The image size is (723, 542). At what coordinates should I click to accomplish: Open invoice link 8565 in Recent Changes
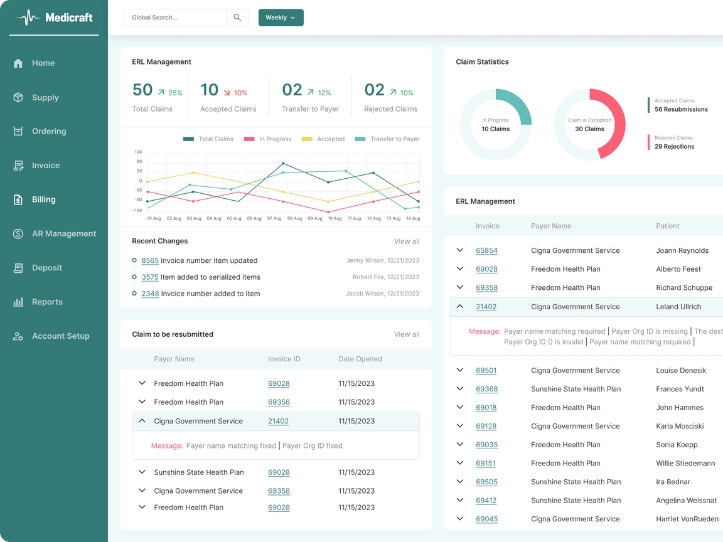pos(149,261)
